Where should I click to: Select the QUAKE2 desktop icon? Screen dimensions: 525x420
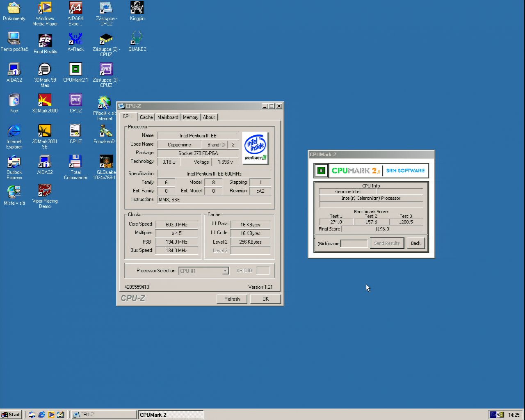pos(137,42)
